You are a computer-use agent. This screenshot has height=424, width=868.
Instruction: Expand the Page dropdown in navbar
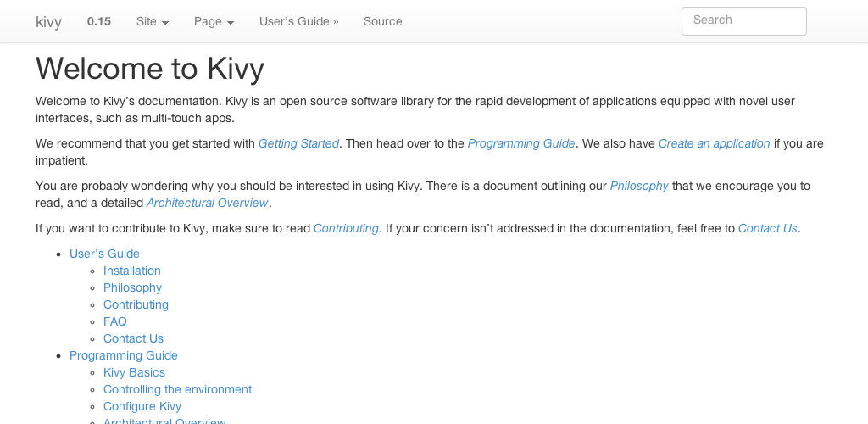pyautogui.click(x=214, y=21)
